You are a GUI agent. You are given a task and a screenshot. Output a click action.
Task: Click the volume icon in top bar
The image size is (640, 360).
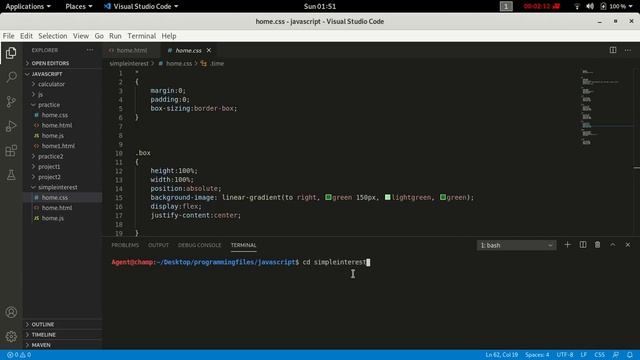pyautogui.click(x=590, y=6)
